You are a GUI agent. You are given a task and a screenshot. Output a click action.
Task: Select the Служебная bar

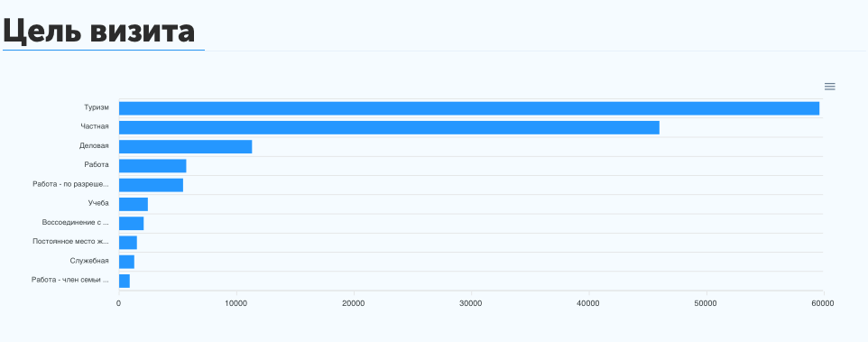126,262
